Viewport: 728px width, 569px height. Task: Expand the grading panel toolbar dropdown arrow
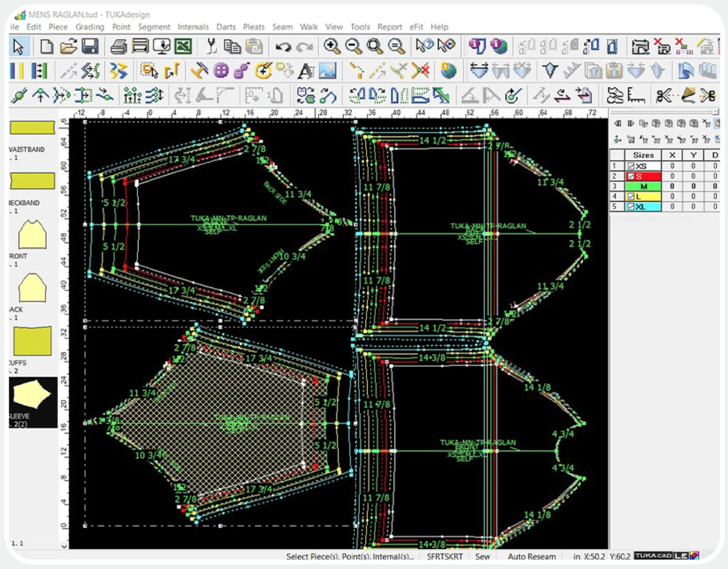coord(716,112)
